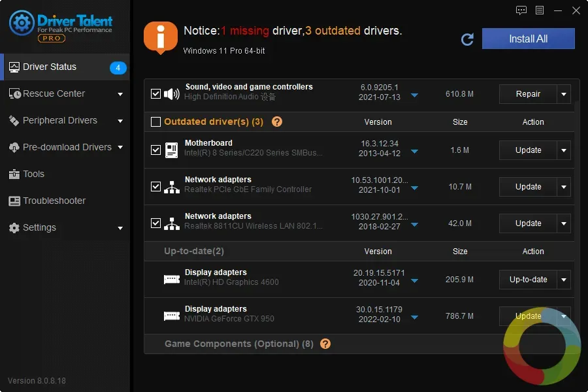Click the orange notice info icon
This screenshot has width=588, height=392.
point(161,37)
